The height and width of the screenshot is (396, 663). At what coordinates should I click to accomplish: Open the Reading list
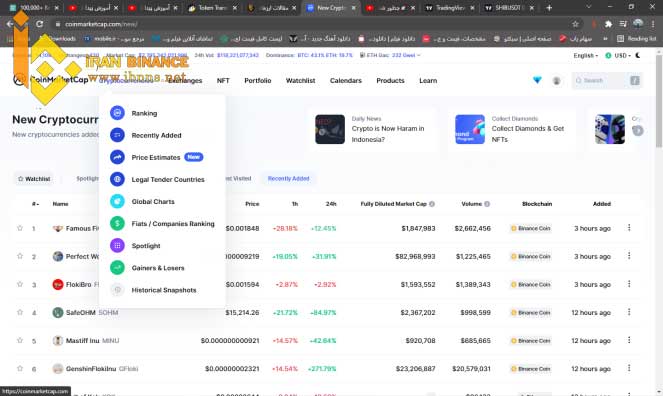pyautogui.click(x=636, y=38)
